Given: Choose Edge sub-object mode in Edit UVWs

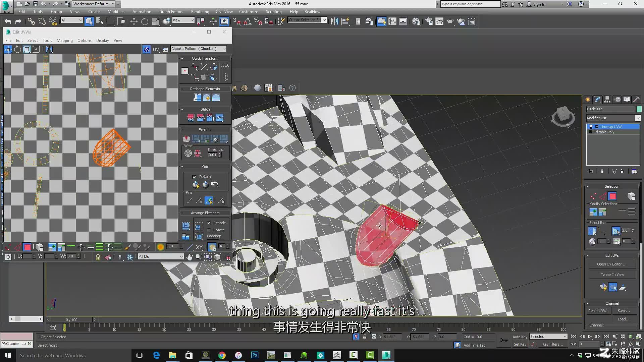Looking at the screenshot, I should tap(17, 247).
